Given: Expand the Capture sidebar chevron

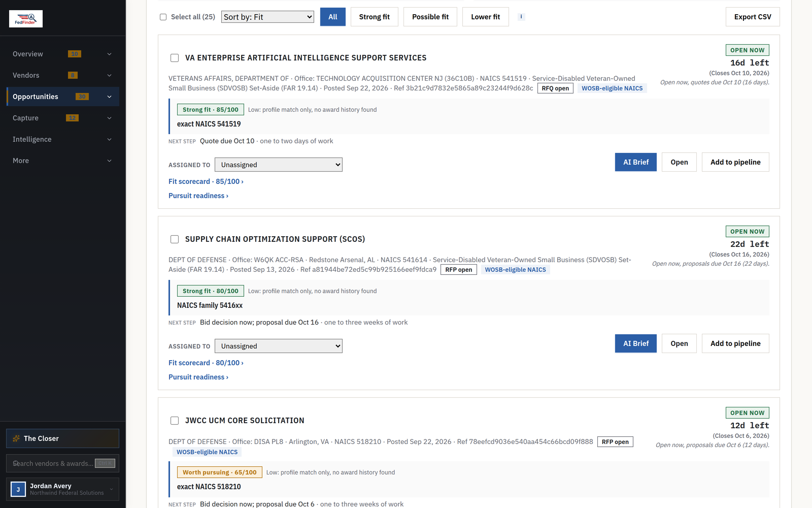Looking at the screenshot, I should pos(109,118).
